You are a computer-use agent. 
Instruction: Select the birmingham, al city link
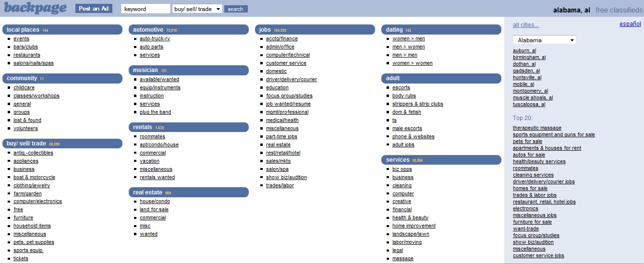(x=529, y=58)
